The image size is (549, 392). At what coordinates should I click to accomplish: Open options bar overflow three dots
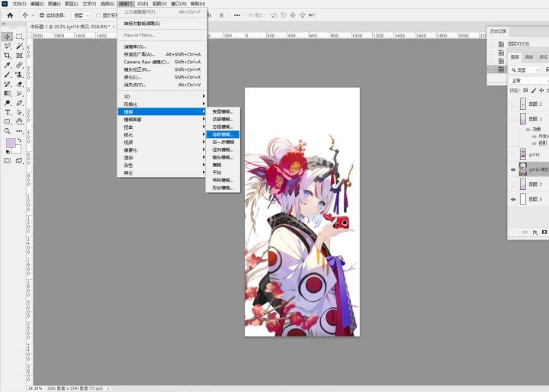(237, 15)
